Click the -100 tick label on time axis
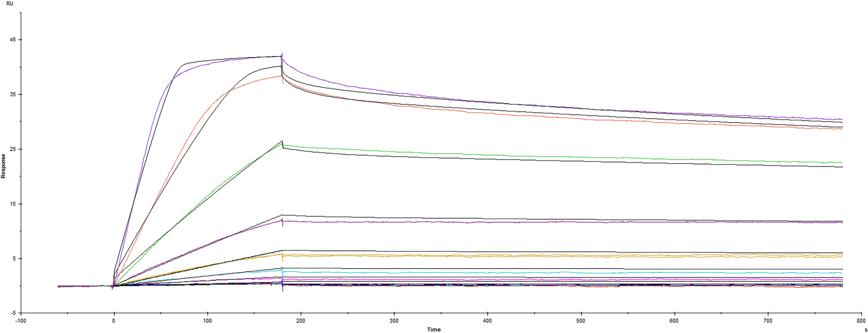Image resolution: width=868 pixels, height=333 pixels. pos(20,321)
